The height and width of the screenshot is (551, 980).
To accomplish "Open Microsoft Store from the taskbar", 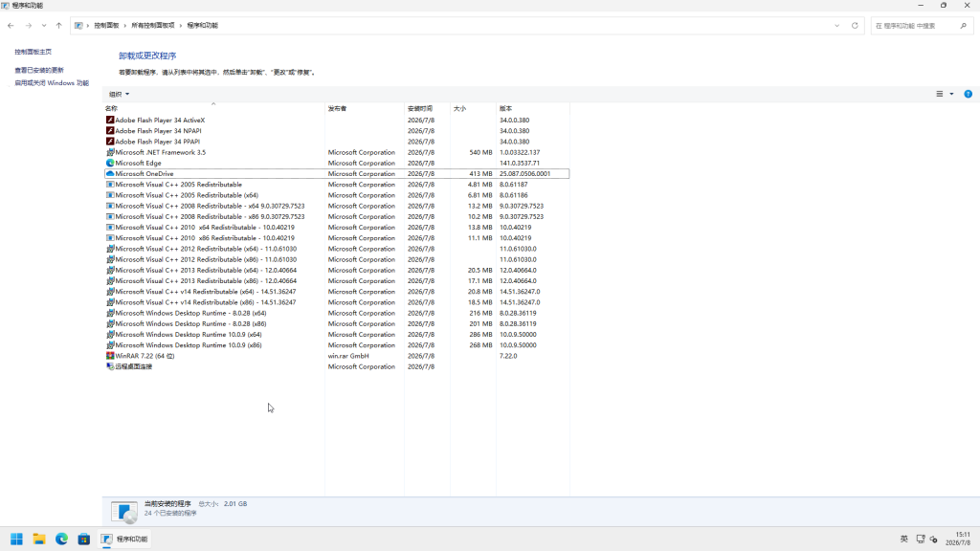I will tap(84, 540).
